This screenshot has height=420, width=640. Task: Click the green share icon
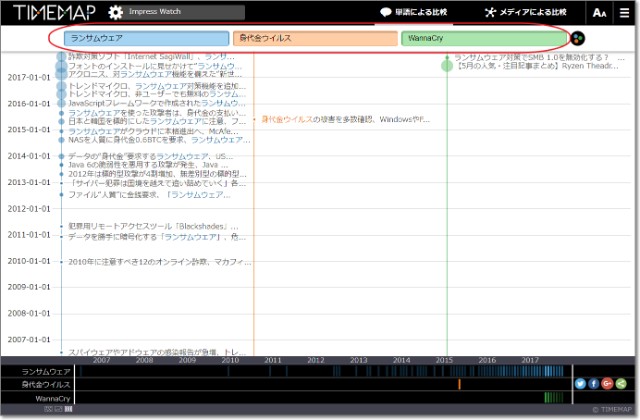coord(621,383)
